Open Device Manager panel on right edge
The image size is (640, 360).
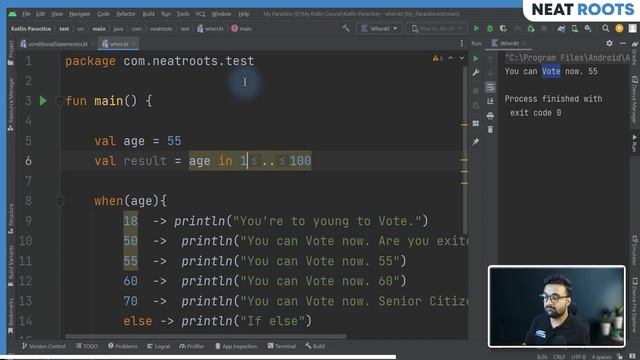coord(635,99)
